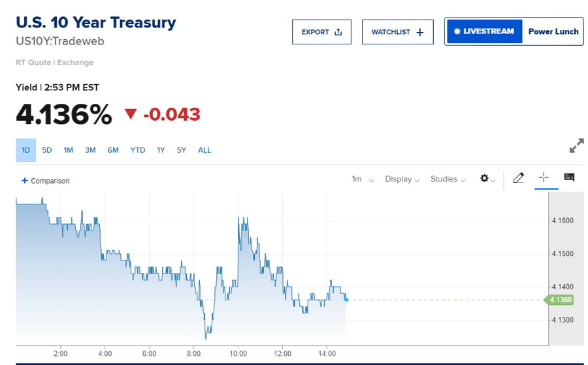The height and width of the screenshot is (365, 588).
Task: Open the chart annotation comment icon
Action: [x=569, y=178]
